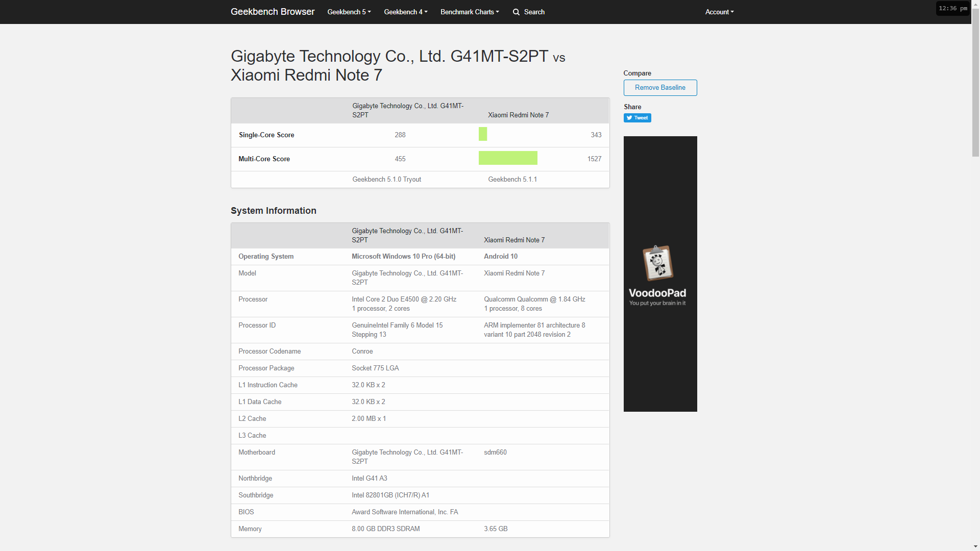Select 'GenuineIntel Family 6 Model 15' processor ID
980x551 pixels.
tap(397, 325)
